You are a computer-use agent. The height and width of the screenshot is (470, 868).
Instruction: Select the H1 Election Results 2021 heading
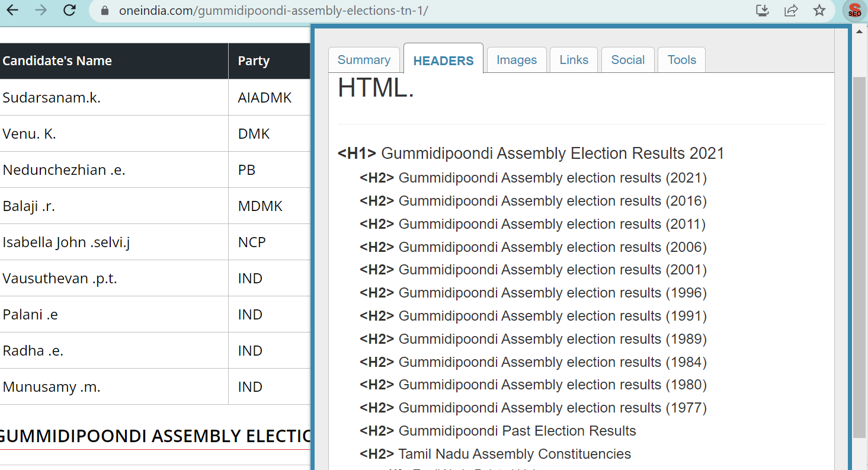531,154
